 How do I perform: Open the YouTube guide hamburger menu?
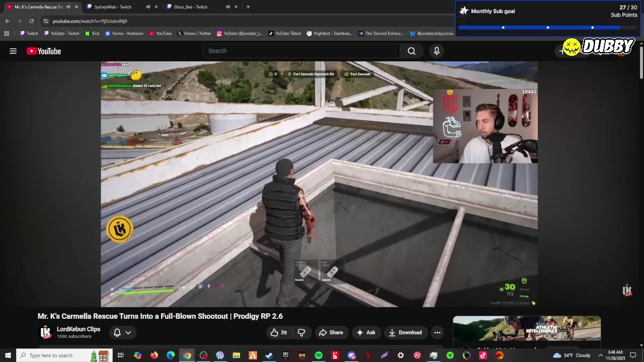[x=13, y=51]
